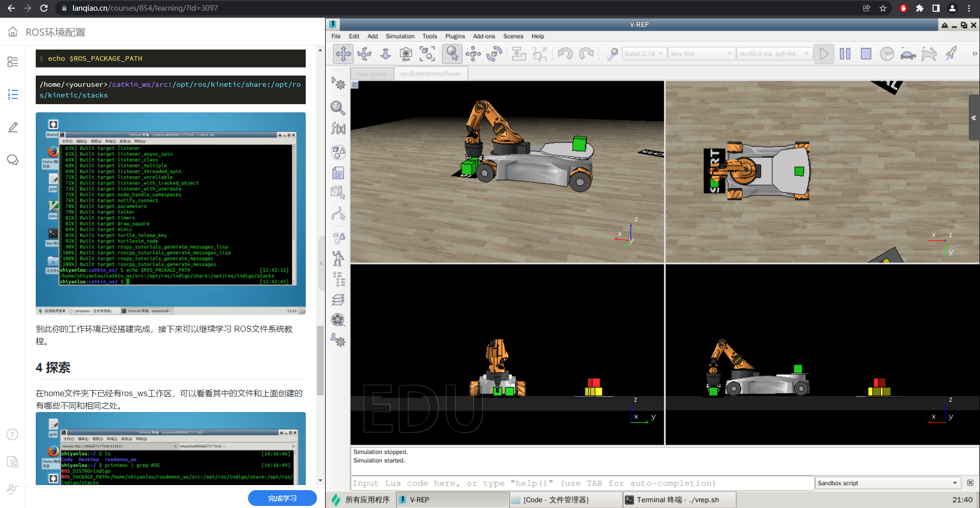
Task: Open the user settings gear icon
Action: click(338, 340)
